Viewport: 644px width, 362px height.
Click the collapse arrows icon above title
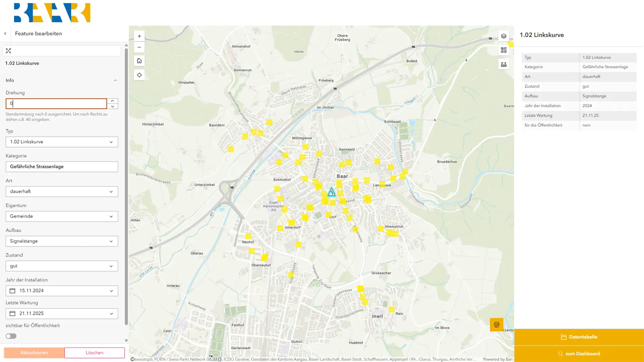tap(8, 51)
